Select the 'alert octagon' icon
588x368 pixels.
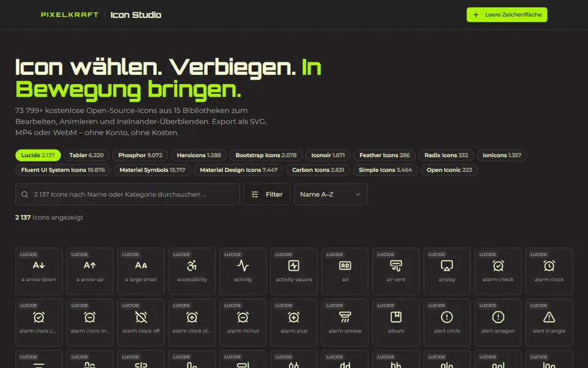[497, 323]
